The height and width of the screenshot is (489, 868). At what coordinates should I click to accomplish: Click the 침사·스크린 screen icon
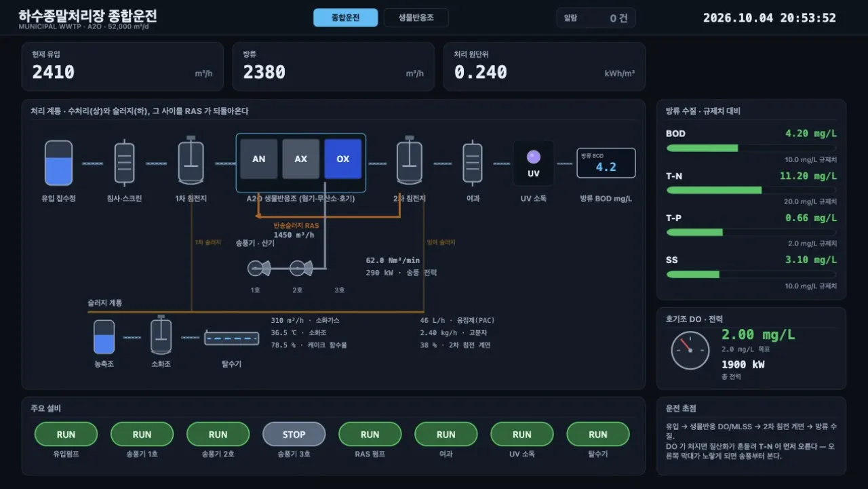125,163
